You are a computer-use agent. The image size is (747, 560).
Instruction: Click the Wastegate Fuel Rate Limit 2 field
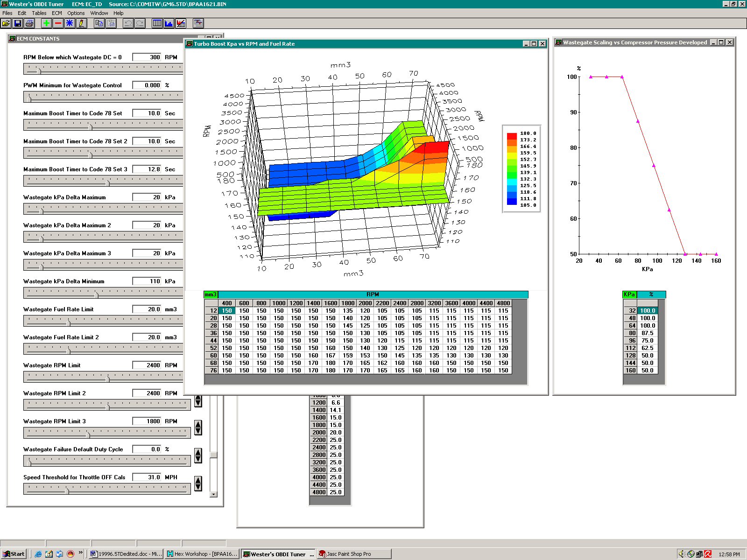tap(147, 337)
